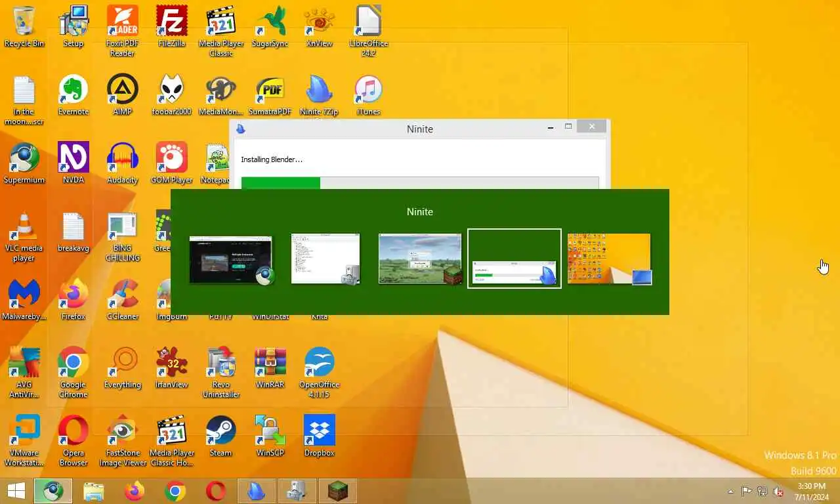Select the NVDA desktop icon
The width and height of the screenshot is (840, 504).
(73, 163)
